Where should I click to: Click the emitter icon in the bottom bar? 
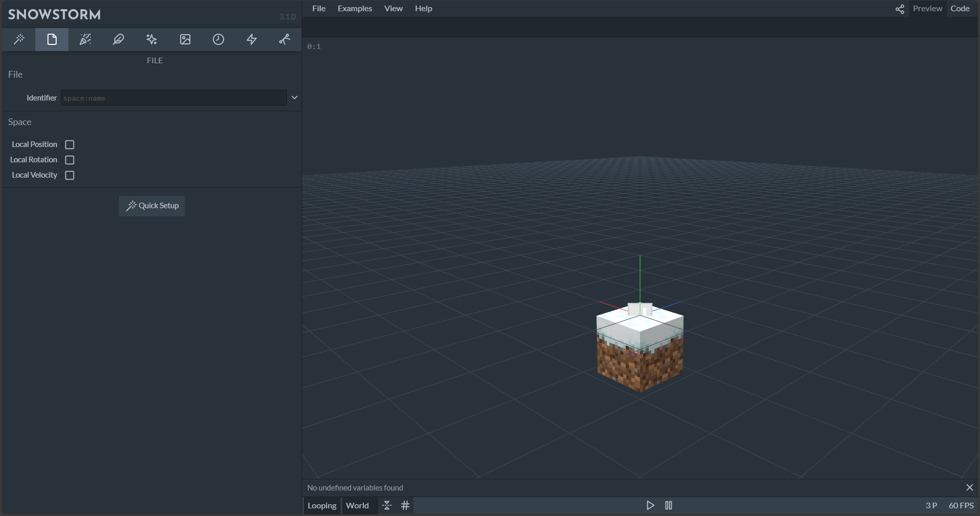387,505
